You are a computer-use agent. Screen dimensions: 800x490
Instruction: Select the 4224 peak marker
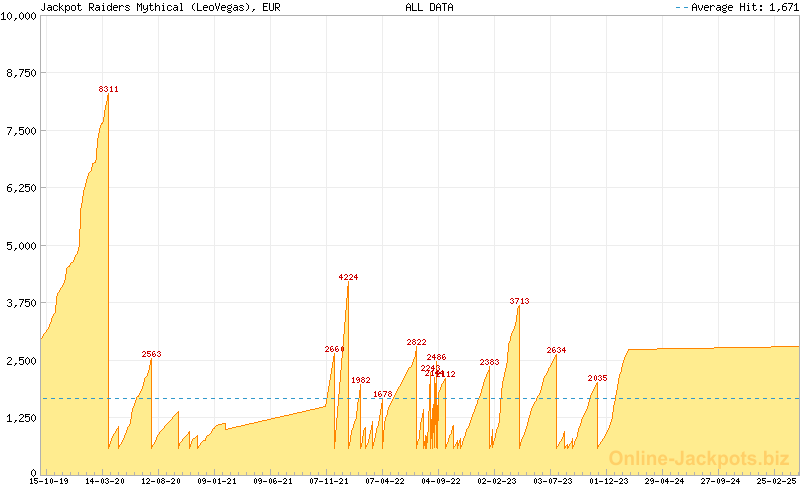click(348, 277)
